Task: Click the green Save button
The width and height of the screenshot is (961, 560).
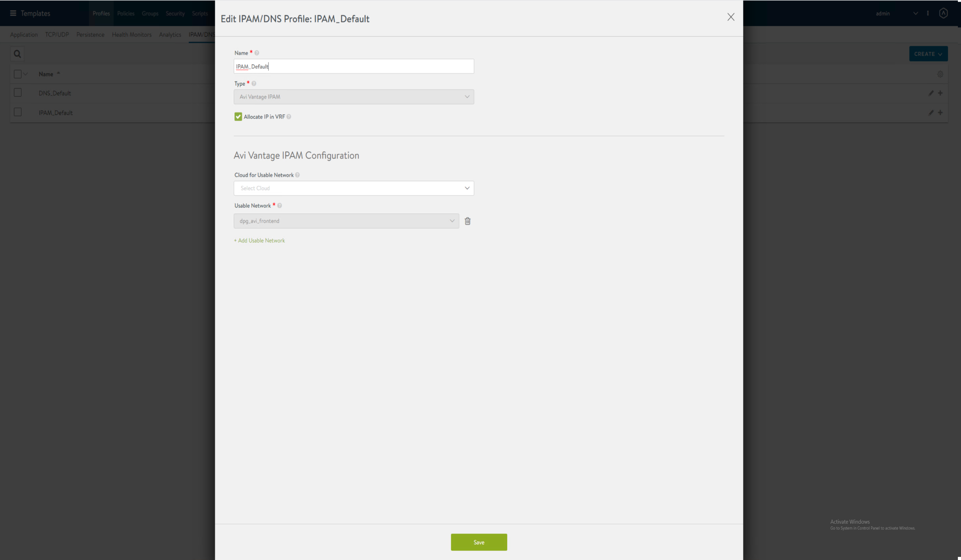Action: pyautogui.click(x=479, y=542)
